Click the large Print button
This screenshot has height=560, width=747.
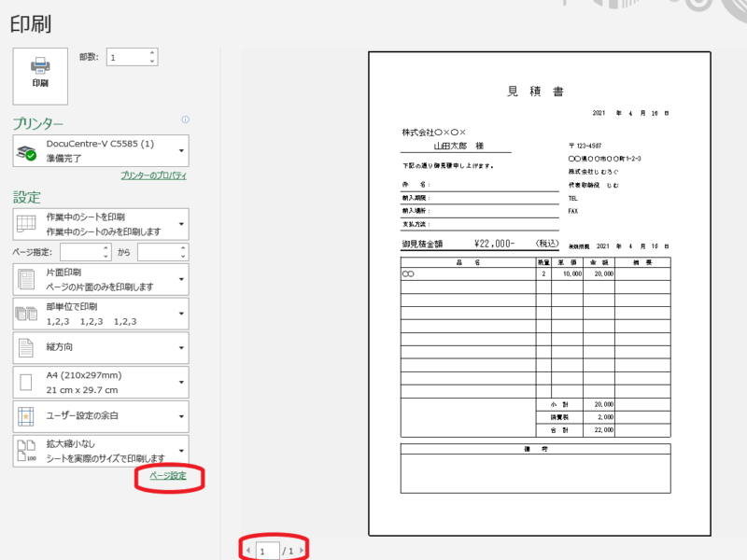[40, 75]
